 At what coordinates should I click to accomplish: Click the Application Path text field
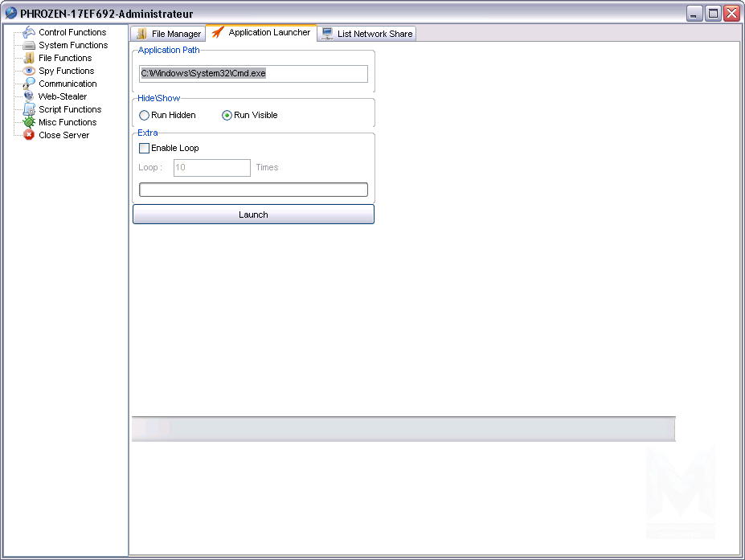[x=253, y=74]
